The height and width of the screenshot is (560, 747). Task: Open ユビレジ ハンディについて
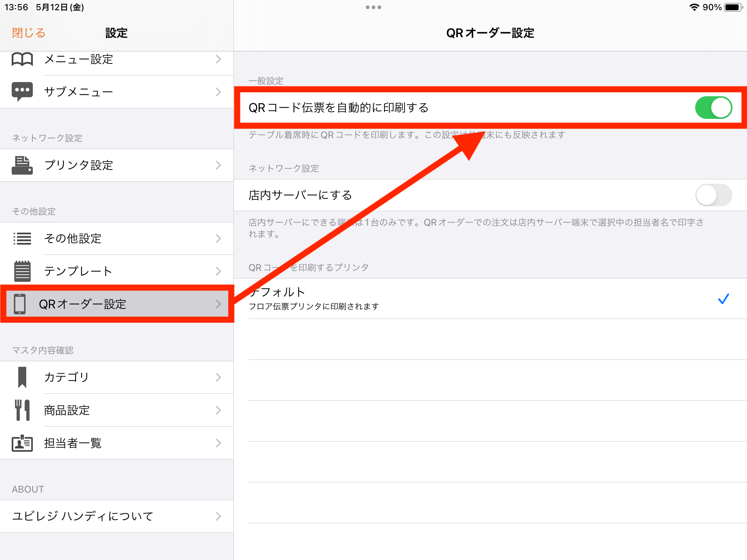[x=117, y=516]
